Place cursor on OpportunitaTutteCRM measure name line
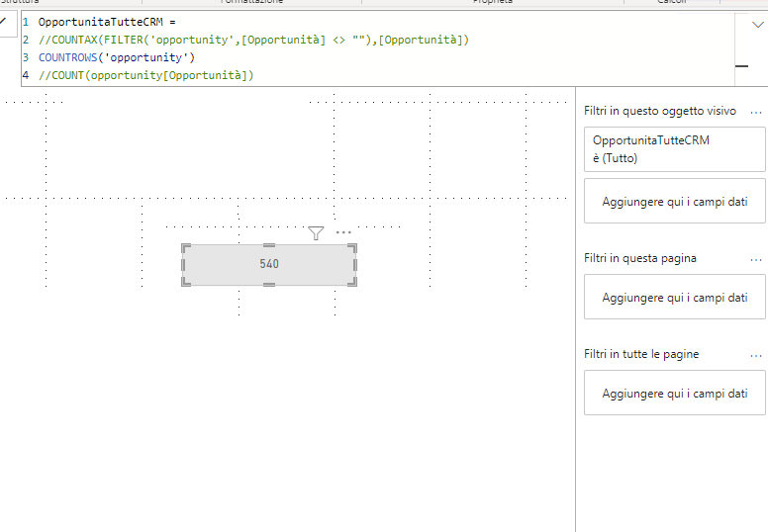This screenshot has width=768, height=532. tap(107, 22)
